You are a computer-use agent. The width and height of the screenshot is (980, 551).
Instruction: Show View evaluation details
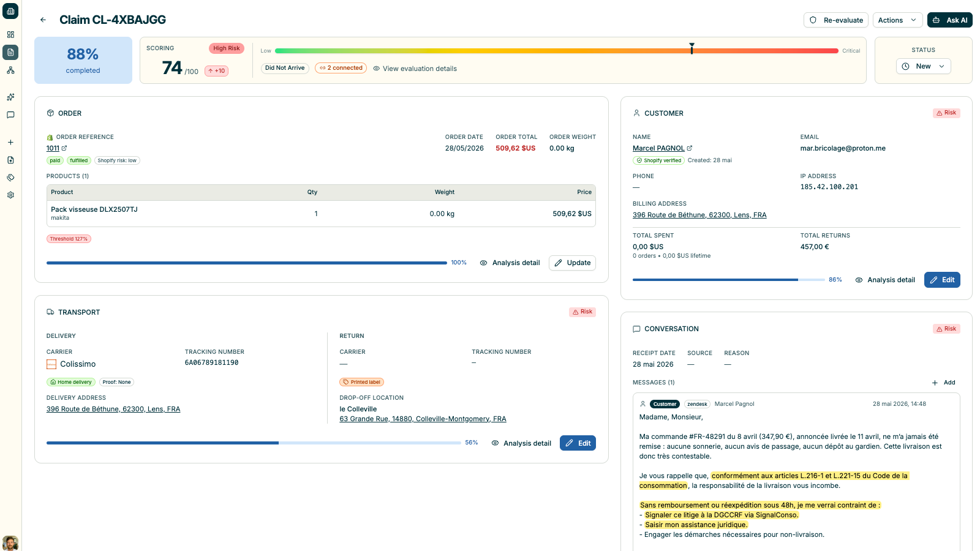pos(415,69)
